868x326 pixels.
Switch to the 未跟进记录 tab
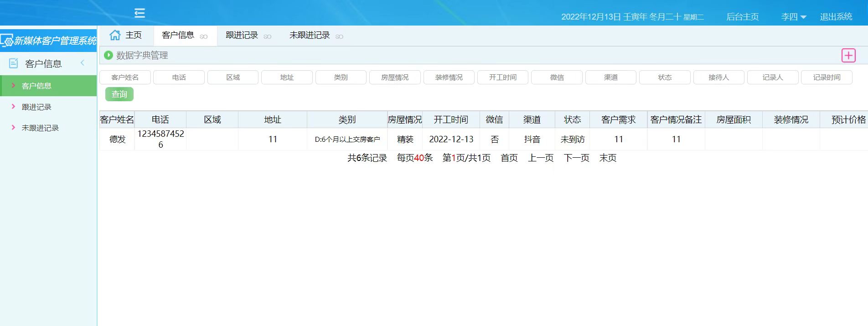click(310, 35)
